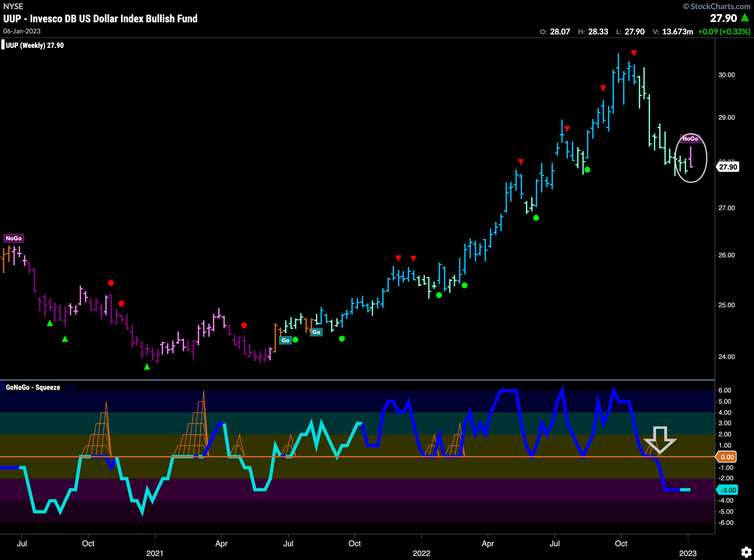The height and width of the screenshot is (560, 754).
Task: Click the 25.00 price axis label
Action: [x=726, y=305]
